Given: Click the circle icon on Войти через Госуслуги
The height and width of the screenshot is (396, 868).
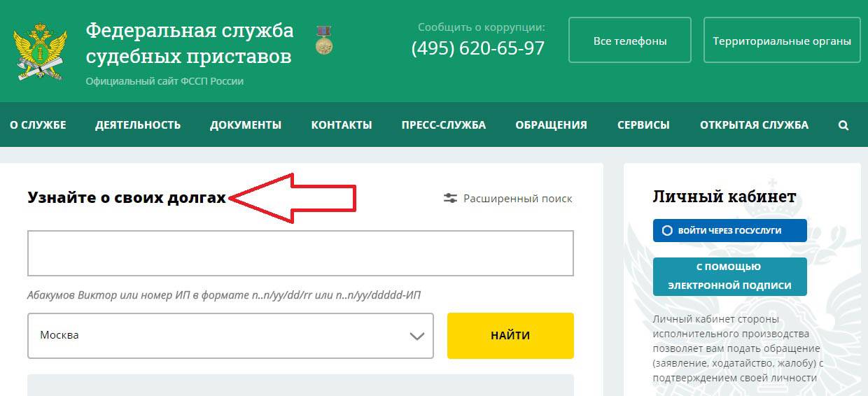Looking at the screenshot, I should 667,230.
